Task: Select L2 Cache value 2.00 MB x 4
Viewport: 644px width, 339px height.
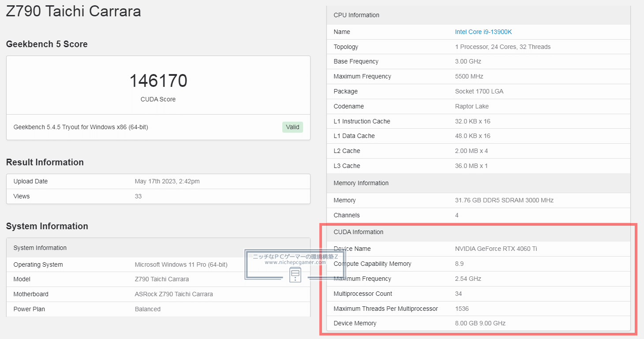Action: [x=472, y=151]
